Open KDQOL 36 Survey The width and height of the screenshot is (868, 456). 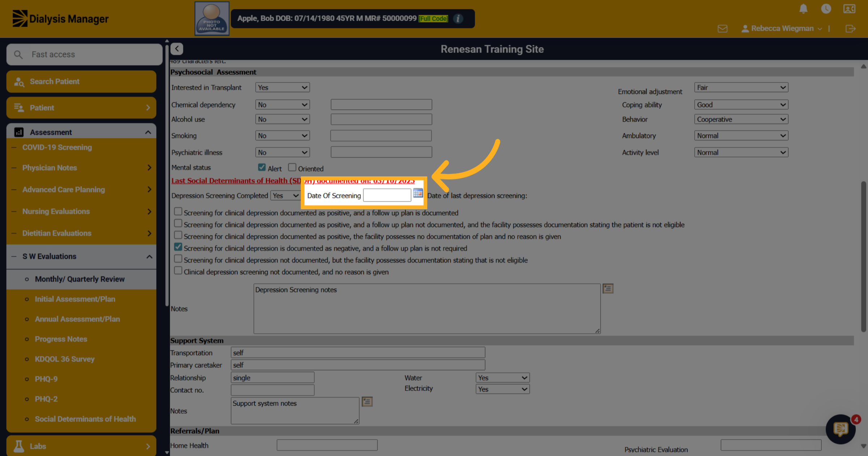pyautogui.click(x=65, y=359)
